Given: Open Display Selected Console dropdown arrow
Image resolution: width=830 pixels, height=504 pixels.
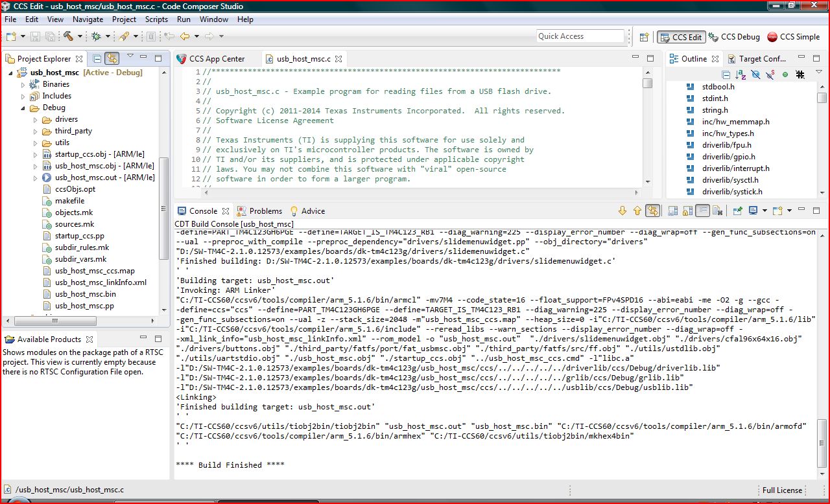Looking at the screenshot, I should pyautogui.click(x=765, y=211).
